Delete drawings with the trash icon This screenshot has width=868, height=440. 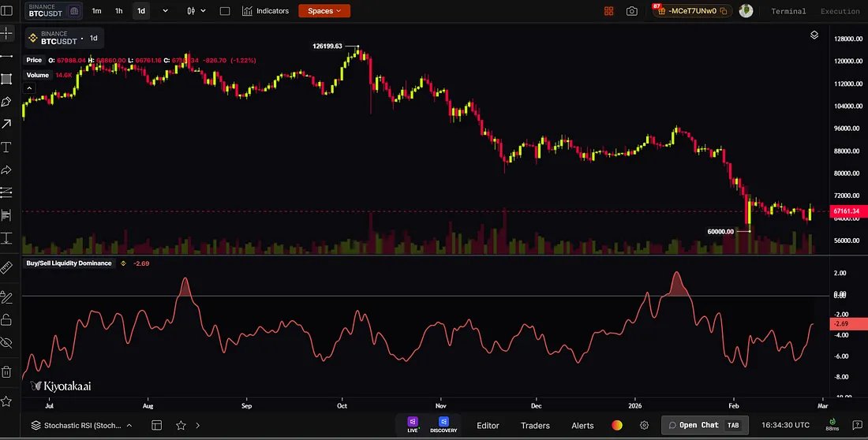click(x=6, y=371)
